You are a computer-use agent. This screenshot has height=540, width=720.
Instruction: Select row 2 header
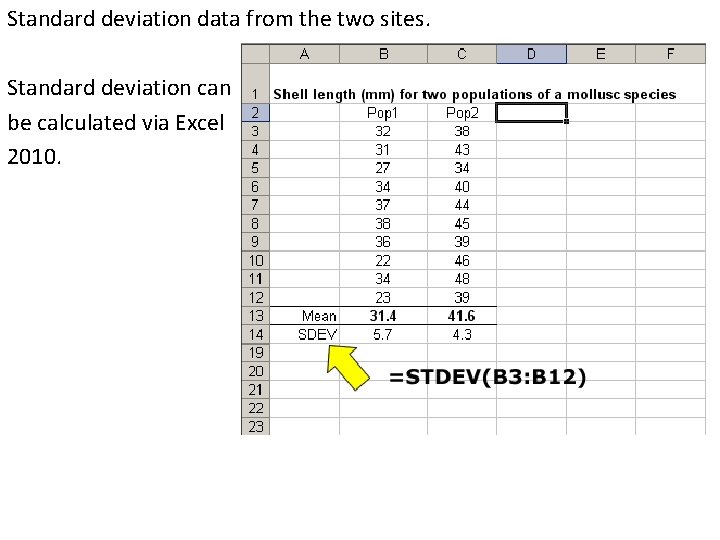(255, 112)
